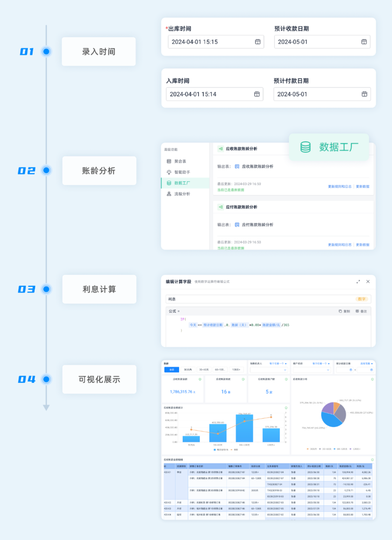
Task: Select the 30天内 aging filter tab
Action: pyautogui.click(x=188, y=369)
